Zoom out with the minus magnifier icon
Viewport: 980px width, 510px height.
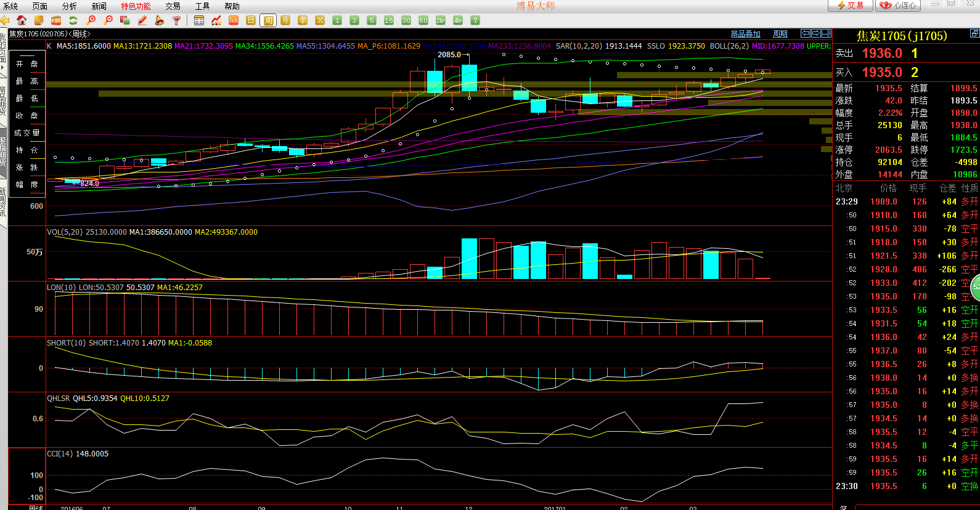[108, 20]
